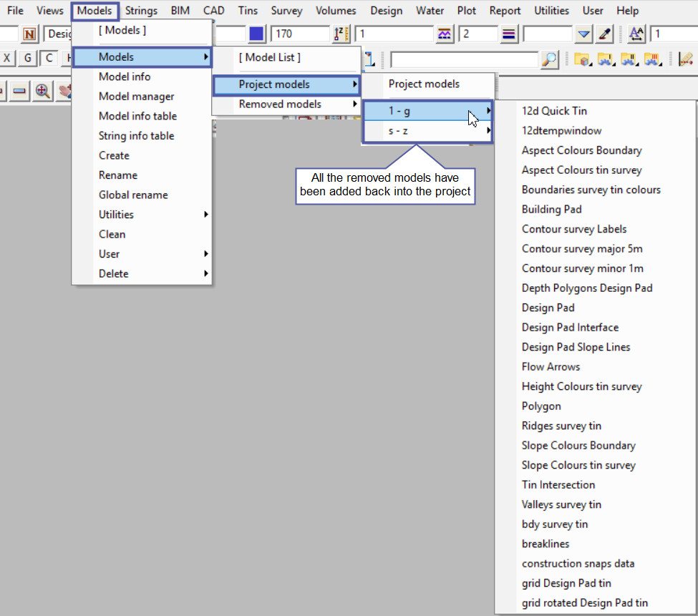The height and width of the screenshot is (616, 698).
Task: Open Model info table
Action: coord(142,116)
